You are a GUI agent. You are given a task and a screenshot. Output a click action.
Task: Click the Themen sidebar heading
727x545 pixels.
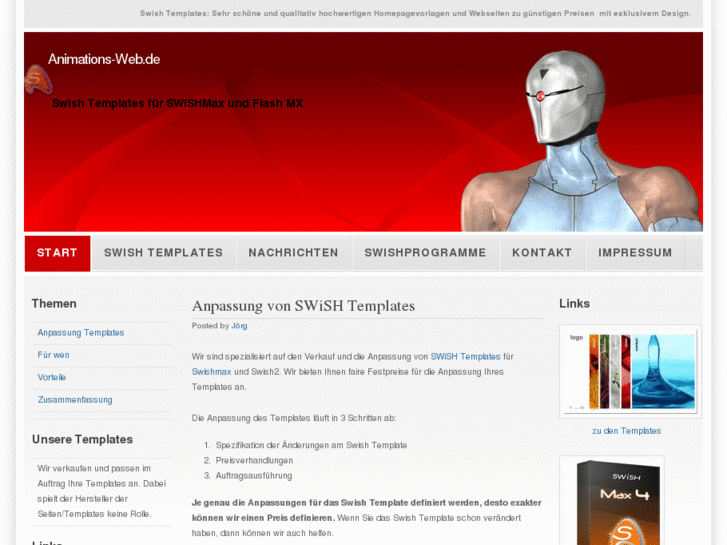click(x=54, y=304)
